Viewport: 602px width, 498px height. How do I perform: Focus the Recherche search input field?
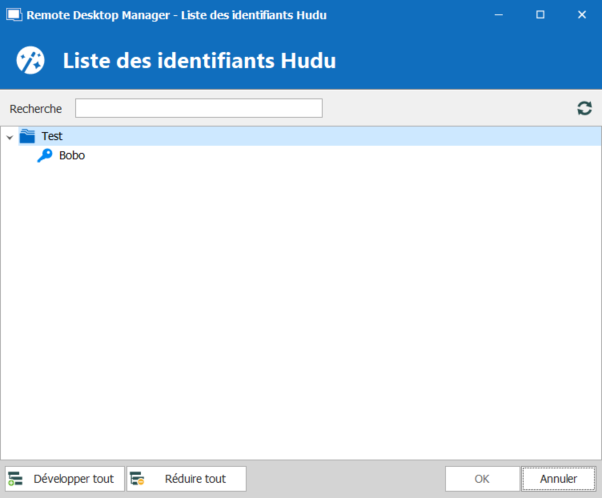pos(198,108)
